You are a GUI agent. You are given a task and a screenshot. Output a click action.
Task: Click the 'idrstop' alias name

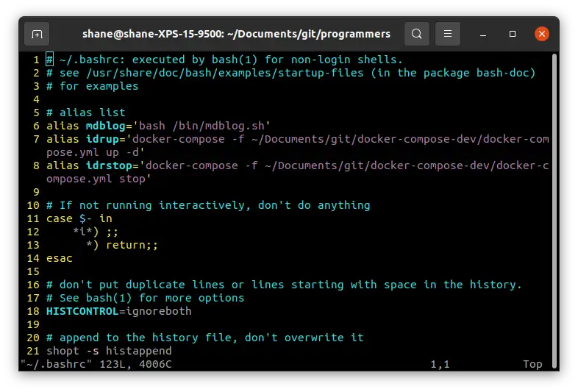coord(109,165)
